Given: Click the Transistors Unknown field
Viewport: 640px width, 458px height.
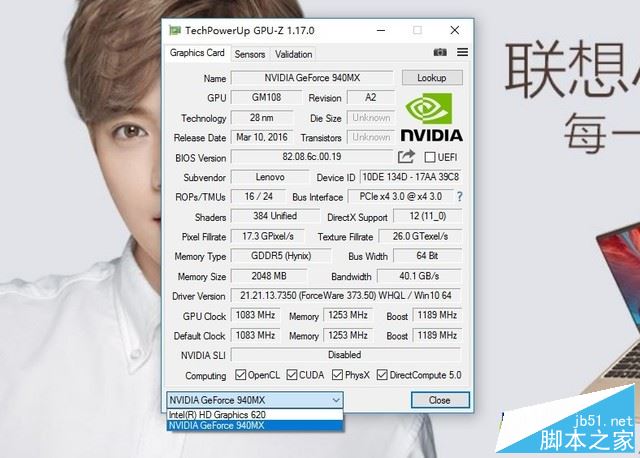Looking at the screenshot, I should (x=371, y=137).
